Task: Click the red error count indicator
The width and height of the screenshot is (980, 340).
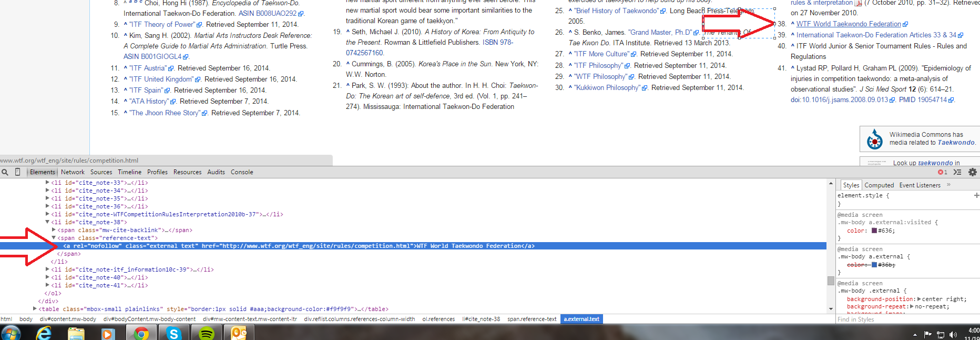Action: (x=943, y=172)
